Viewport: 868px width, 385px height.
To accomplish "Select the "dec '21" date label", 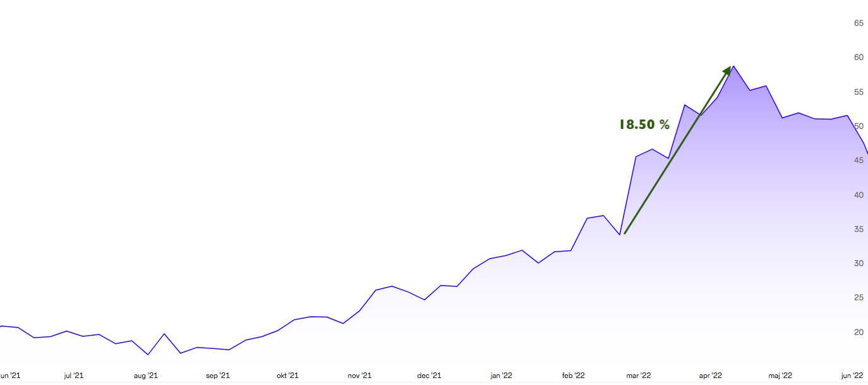I will coord(429,376).
